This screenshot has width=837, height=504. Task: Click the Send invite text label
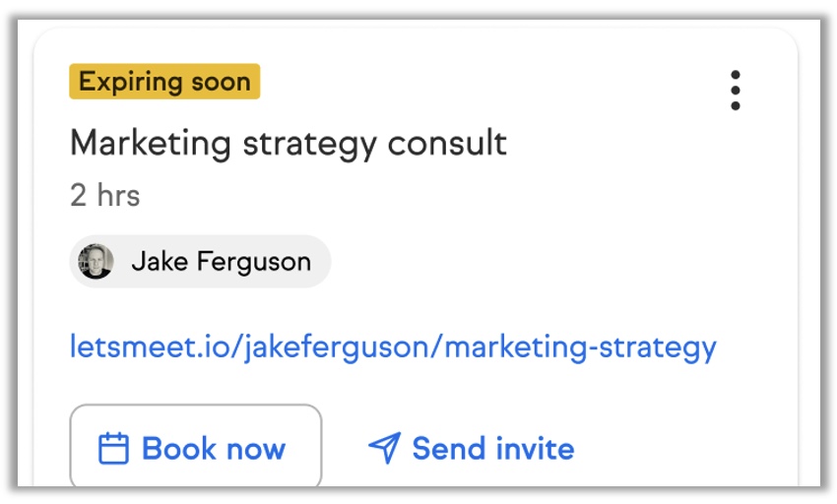point(492,449)
